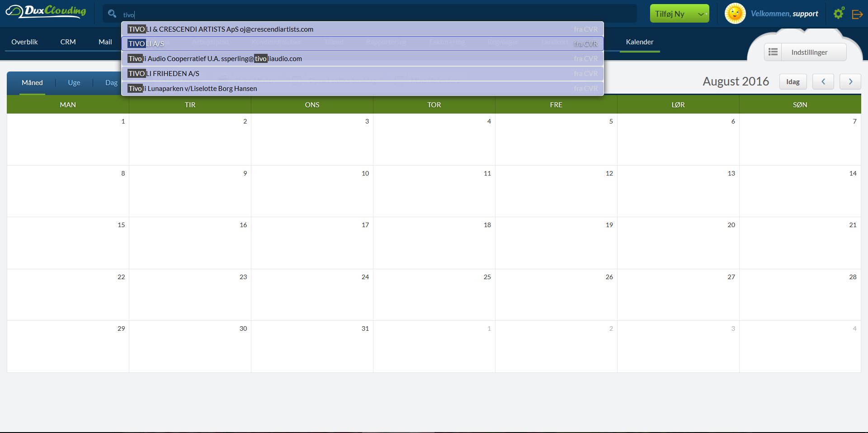Select suggestion TIVOLI & CRESCENDI ARTISTS ApS

click(363, 29)
